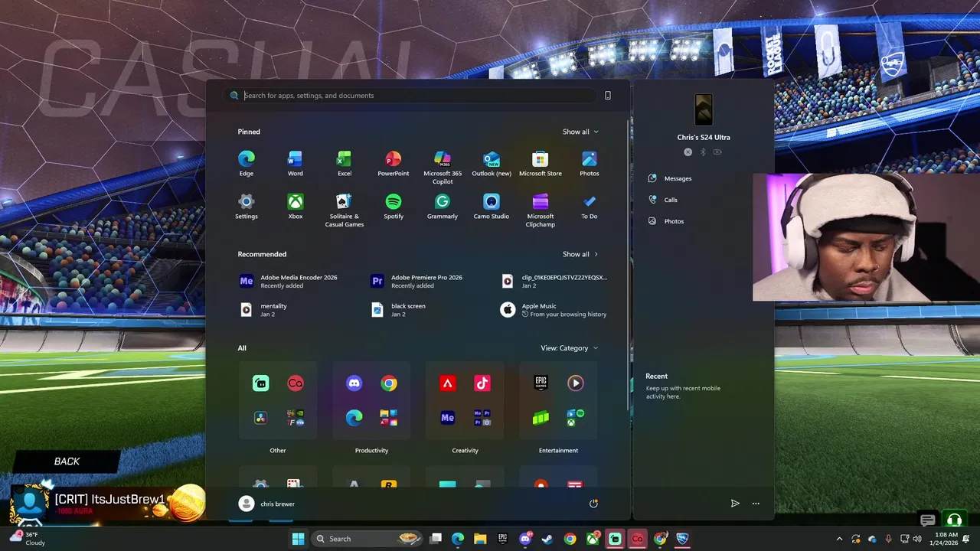
Task: Click the power button in Start menu
Action: [x=593, y=504]
